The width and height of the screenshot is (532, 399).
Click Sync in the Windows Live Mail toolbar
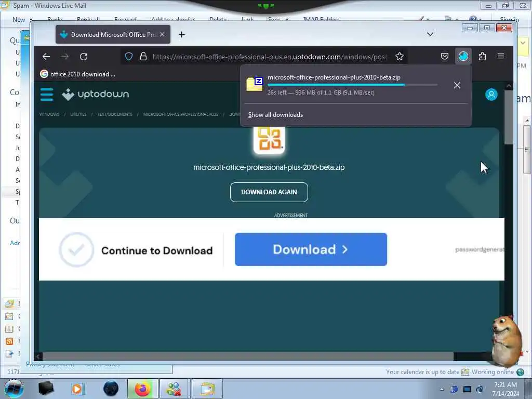278,19
